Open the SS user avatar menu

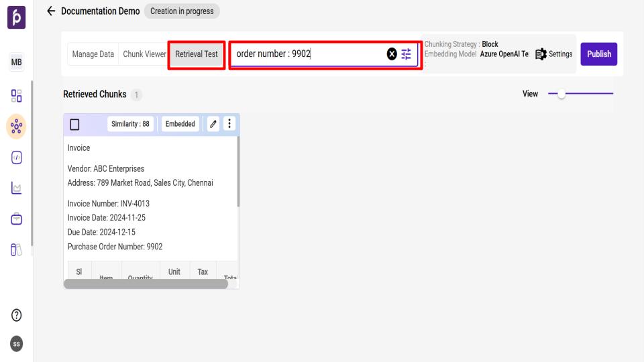click(x=16, y=343)
